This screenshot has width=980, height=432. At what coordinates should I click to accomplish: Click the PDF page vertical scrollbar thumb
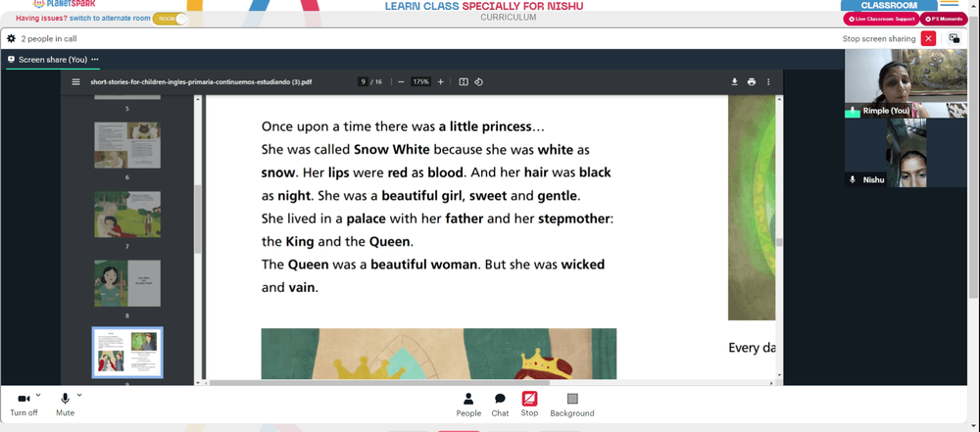point(779,243)
